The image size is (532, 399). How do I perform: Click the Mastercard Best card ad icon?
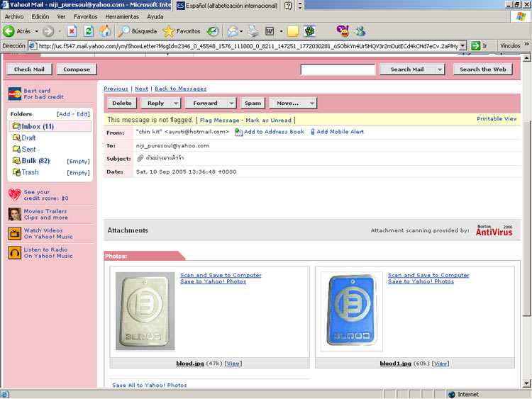(x=15, y=94)
